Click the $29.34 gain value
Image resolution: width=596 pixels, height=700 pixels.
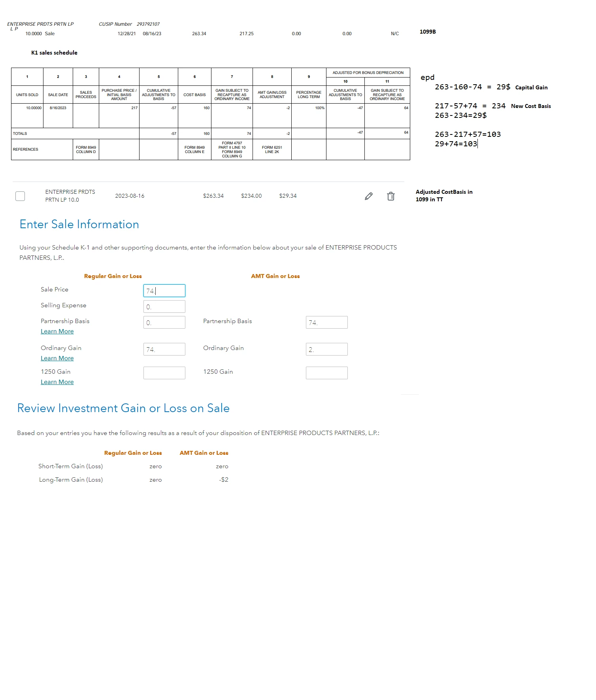pos(288,196)
